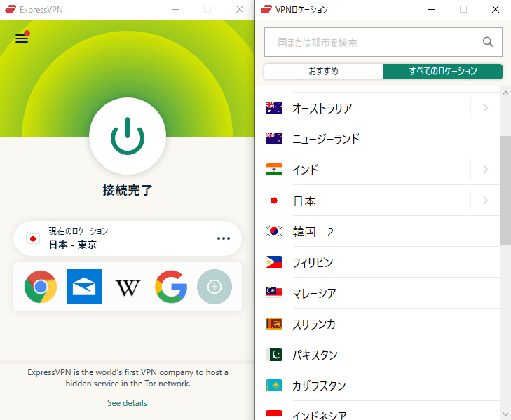Click the magnifying glass search icon

[488, 42]
